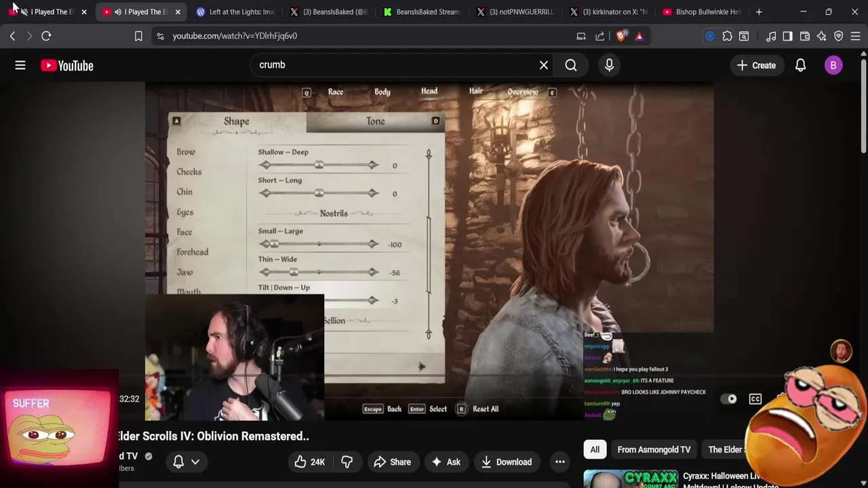Select the All filter chip
Screen dimensions: 868x488
point(595,450)
